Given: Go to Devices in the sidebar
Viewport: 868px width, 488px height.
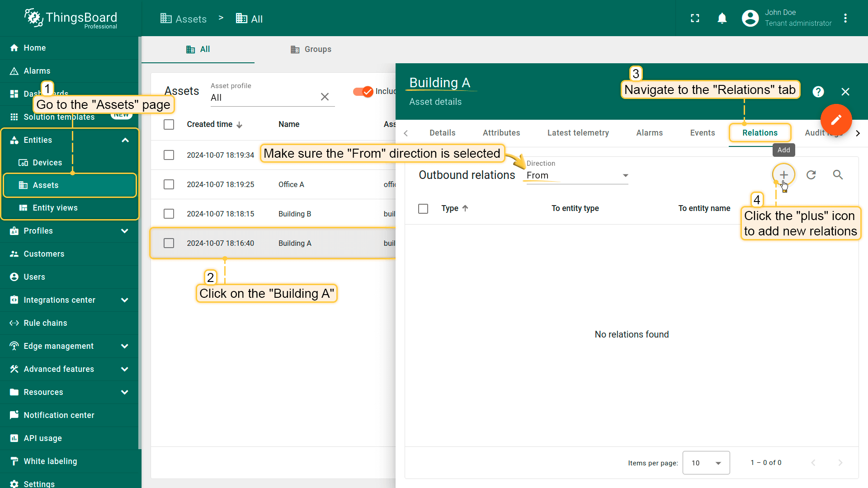Looking at the screenshot, I should coord(47,163).
